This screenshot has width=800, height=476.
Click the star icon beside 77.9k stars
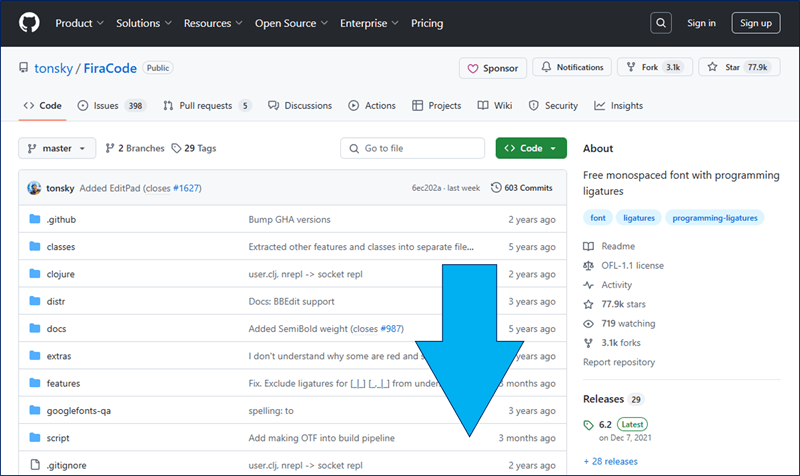588,304
